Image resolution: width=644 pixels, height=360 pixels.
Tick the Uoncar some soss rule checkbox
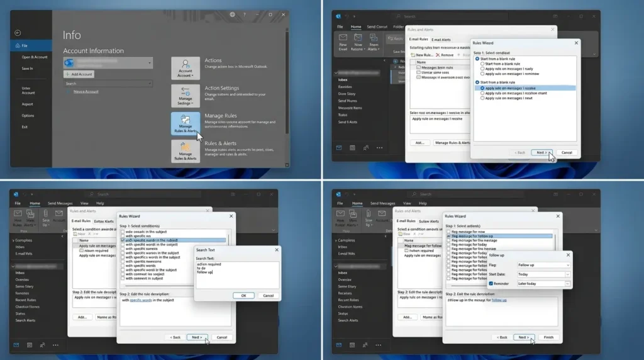click(x=418, y=72)
